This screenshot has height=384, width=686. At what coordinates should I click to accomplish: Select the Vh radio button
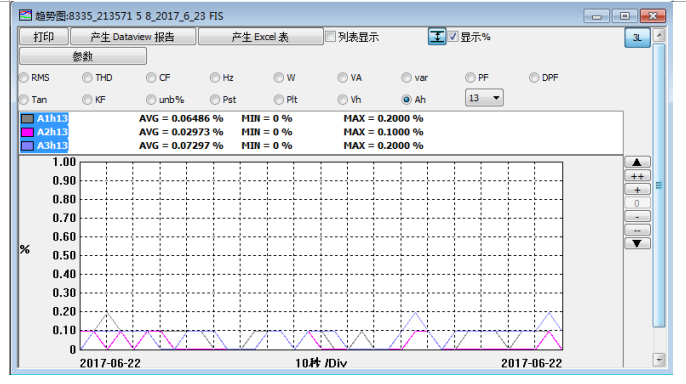pyautogui.click(x=342, y=100)
